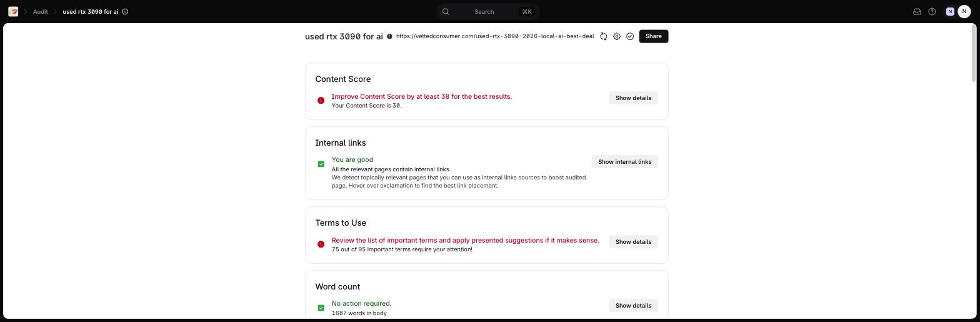
Task: Open the white N user avatar
Action: (x=964, y=11)
